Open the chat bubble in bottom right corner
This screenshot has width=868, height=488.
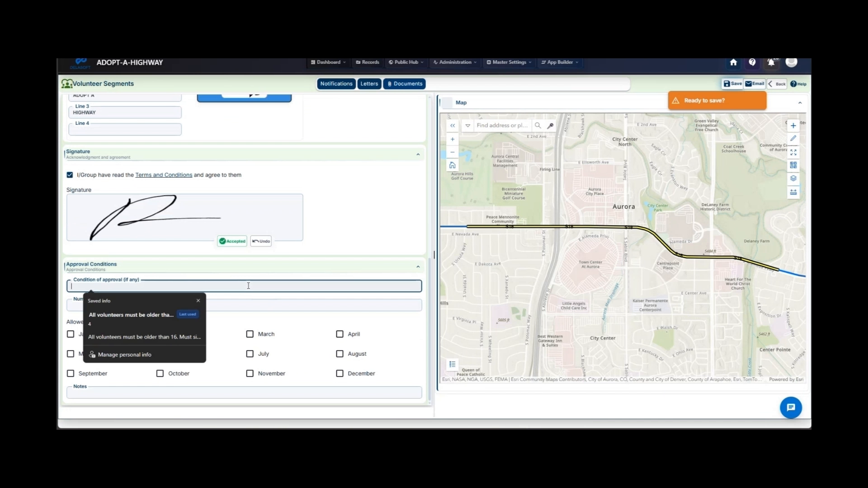(x=791, y=407)
